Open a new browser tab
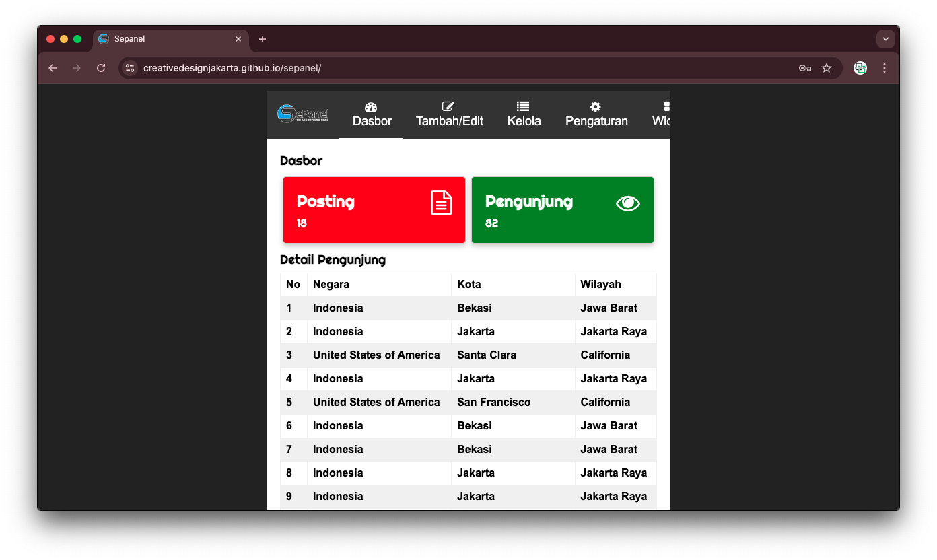The width and height of the screenshot is (937, 560). 263,39
